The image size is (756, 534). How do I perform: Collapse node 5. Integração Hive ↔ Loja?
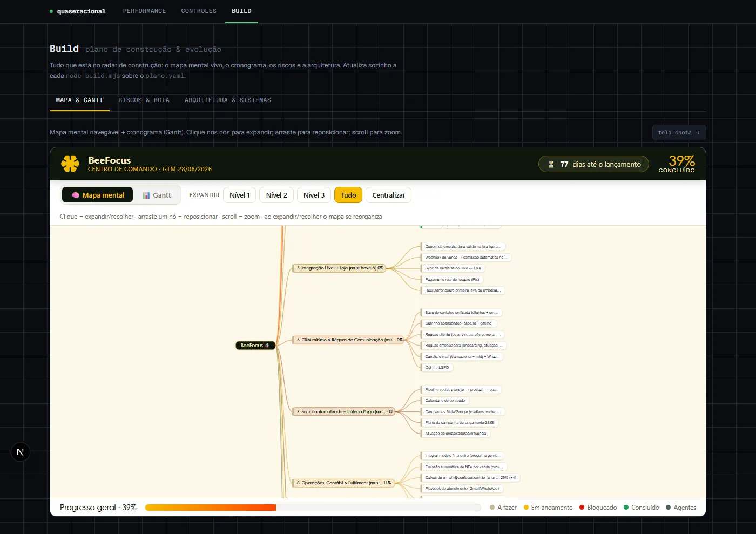click(x=340, y=268)
